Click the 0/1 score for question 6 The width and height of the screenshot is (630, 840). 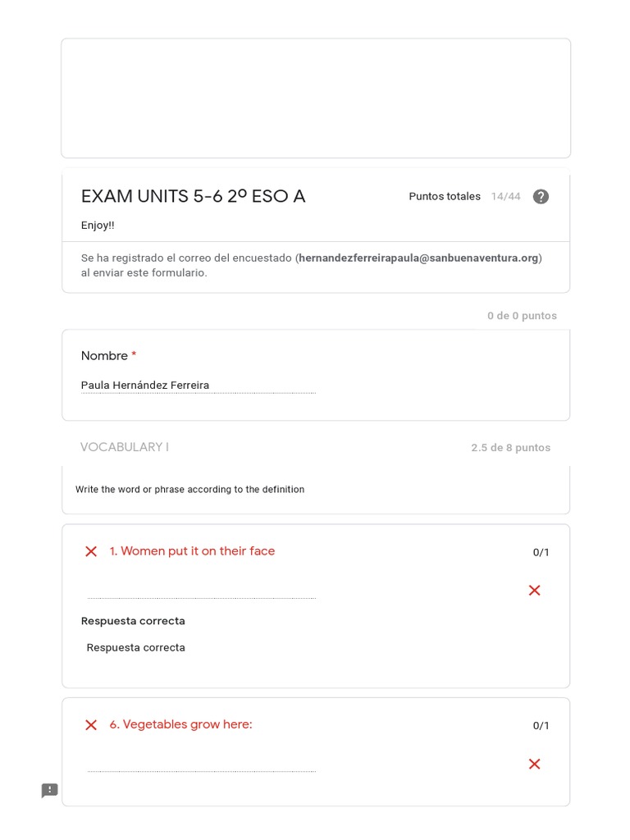click(x=541, y=726)
